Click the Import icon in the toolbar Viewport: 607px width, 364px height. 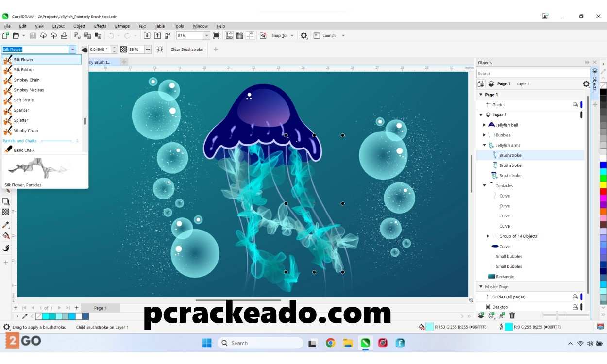pyautogui.click(x=147, y=35)
